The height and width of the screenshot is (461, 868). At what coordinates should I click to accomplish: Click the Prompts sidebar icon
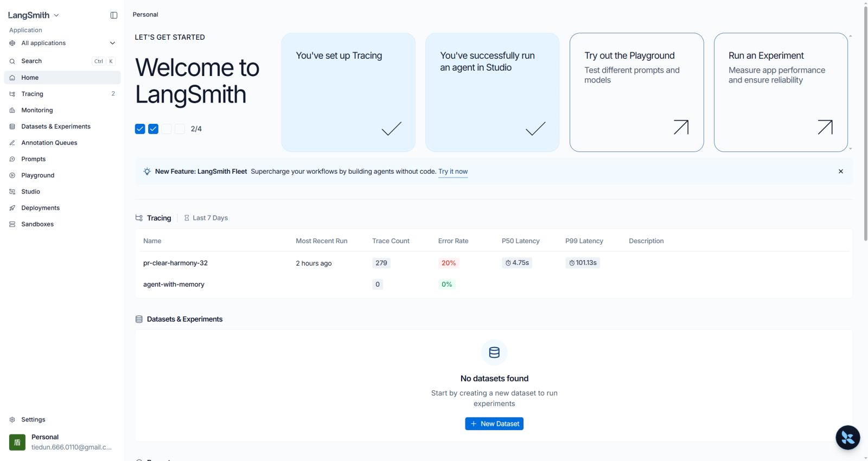(x=12, y=159)
